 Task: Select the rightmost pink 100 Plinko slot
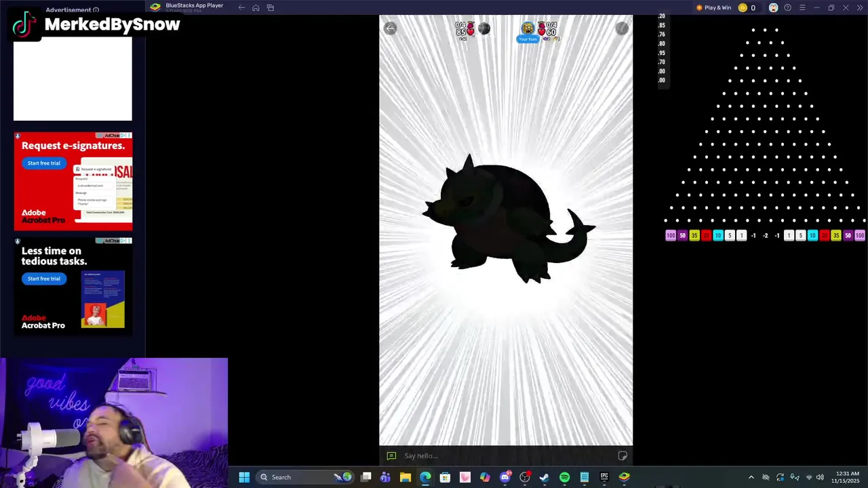tap(860, 235)
